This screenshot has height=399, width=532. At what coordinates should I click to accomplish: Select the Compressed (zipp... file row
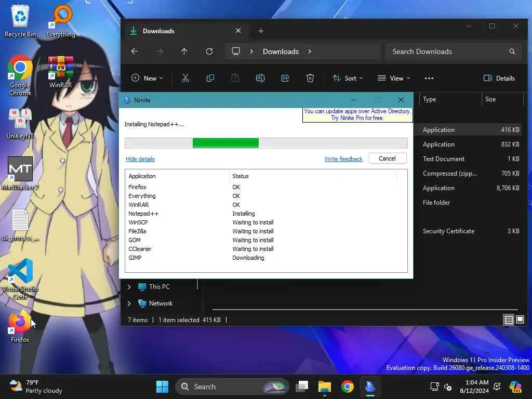471,174
